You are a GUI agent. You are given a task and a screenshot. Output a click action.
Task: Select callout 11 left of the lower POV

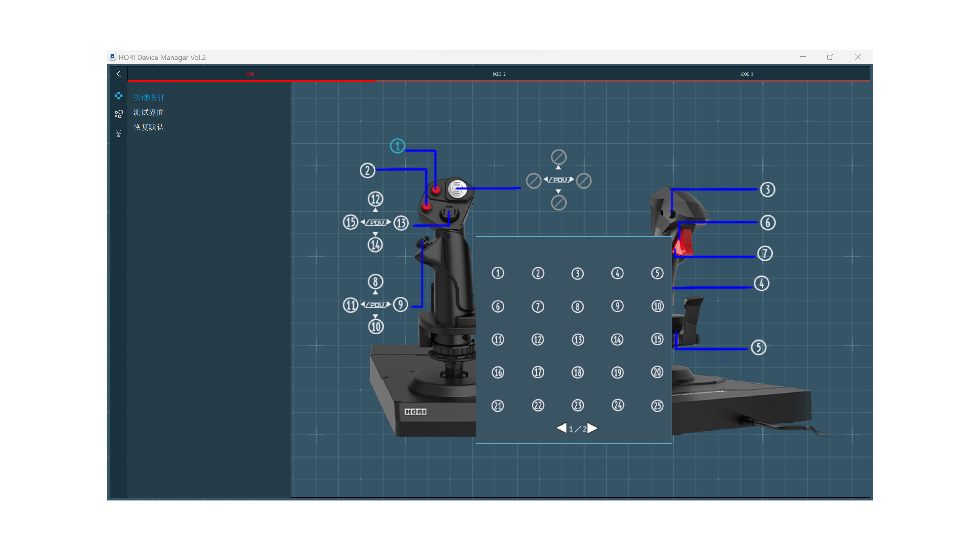[350, 305]
